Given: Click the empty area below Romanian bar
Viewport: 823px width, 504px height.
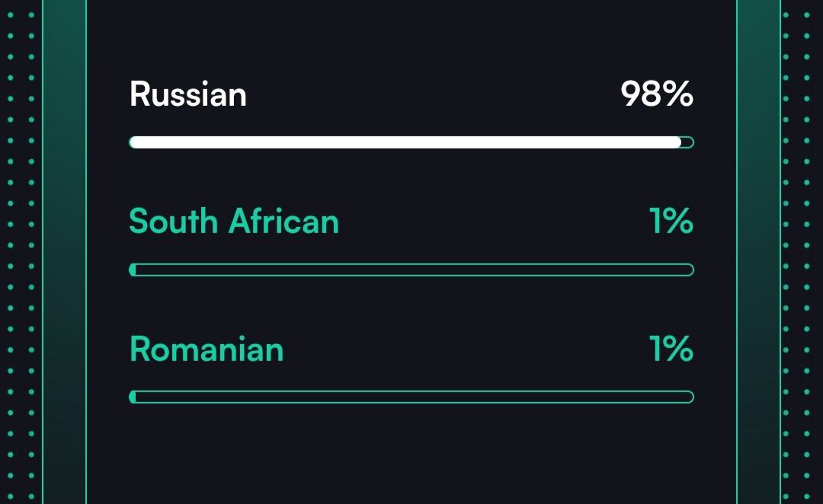Looking at the screenshot, I should pos(411,453).
